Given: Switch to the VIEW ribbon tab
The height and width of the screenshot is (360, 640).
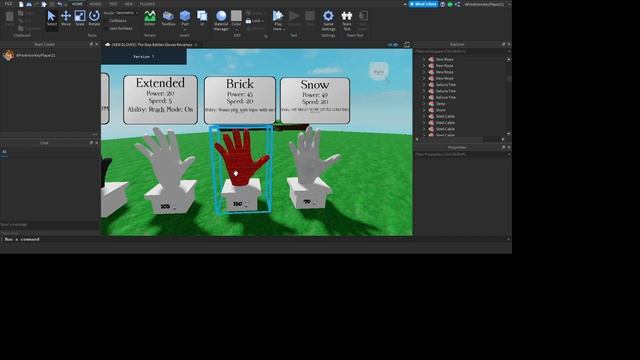Looking at the screenshot, I should click(129, 4).
